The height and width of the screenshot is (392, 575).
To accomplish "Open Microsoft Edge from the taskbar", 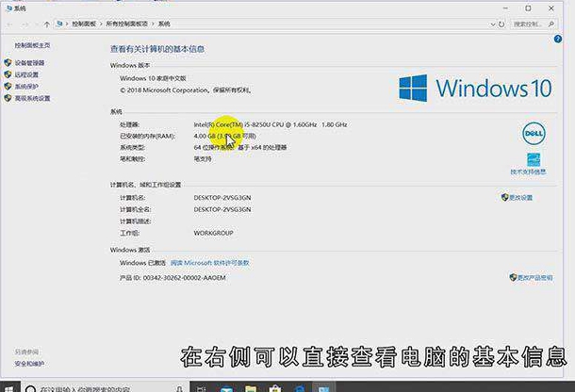I will [x=299, y=388].
